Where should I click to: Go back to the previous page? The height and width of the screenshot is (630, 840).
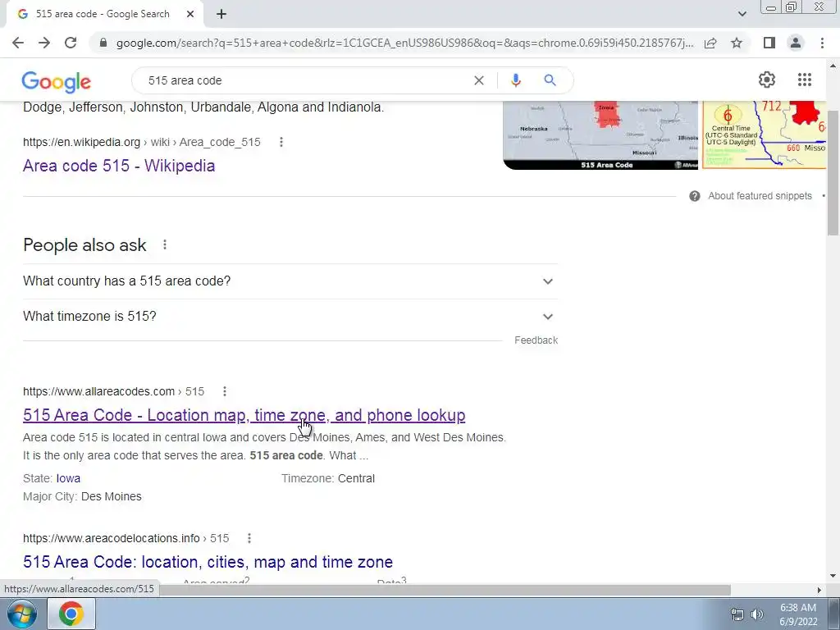tap(18, 43)
